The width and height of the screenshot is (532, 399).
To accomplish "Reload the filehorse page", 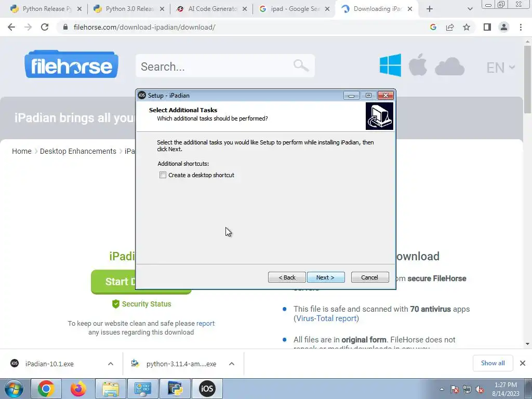I will pyautogui.click(x=45, y=27).
